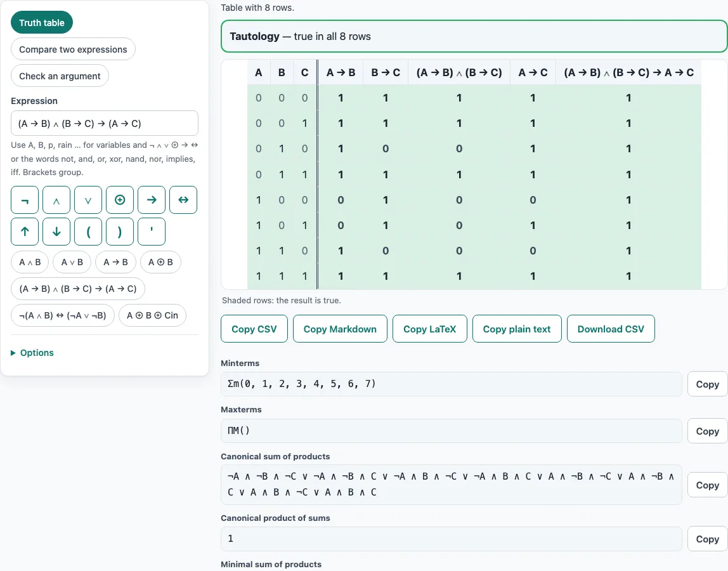Load the A ∨ B example

click(x=72, y=262)
